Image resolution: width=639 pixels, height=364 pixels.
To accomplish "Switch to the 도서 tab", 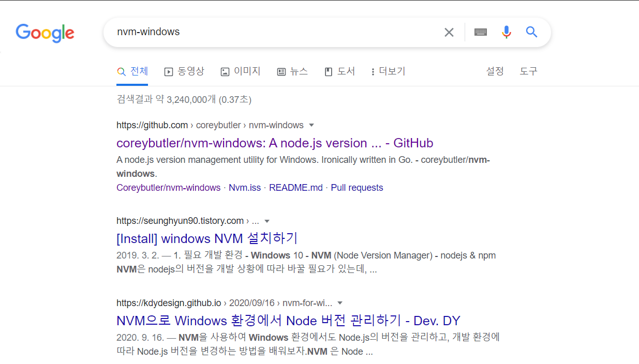I will (x=340, y=71).
